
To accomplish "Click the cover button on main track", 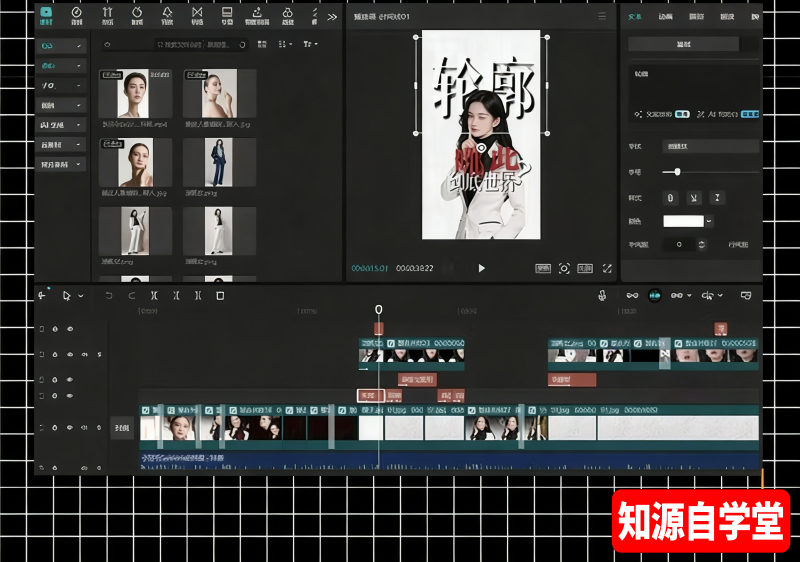I will [121, 428].
